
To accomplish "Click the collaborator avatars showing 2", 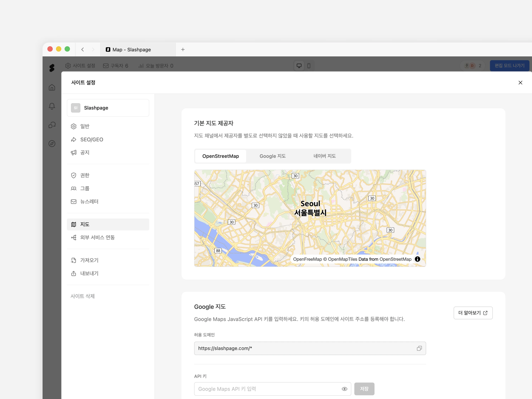I will [473, 66].
